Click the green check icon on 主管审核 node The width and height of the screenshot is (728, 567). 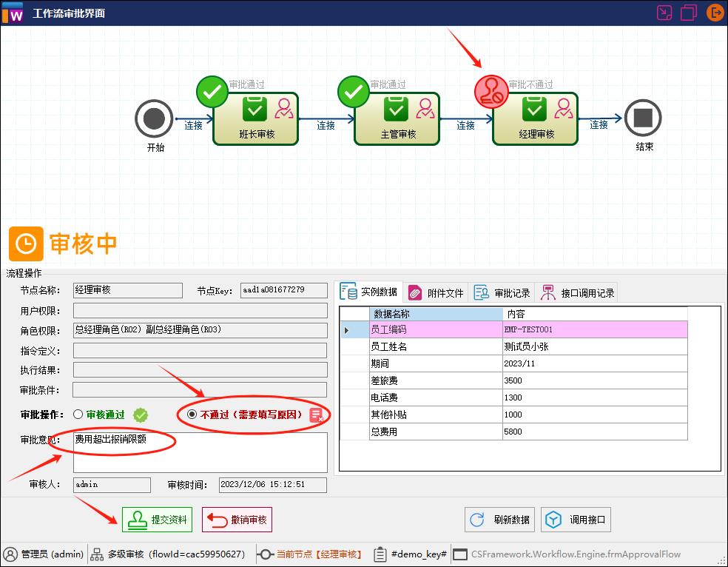353,91
